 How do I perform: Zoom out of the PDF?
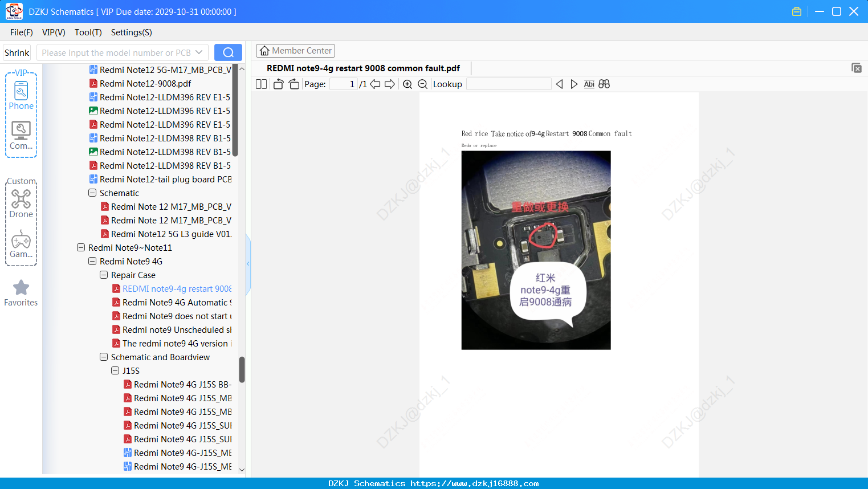[x=422, y=84]
